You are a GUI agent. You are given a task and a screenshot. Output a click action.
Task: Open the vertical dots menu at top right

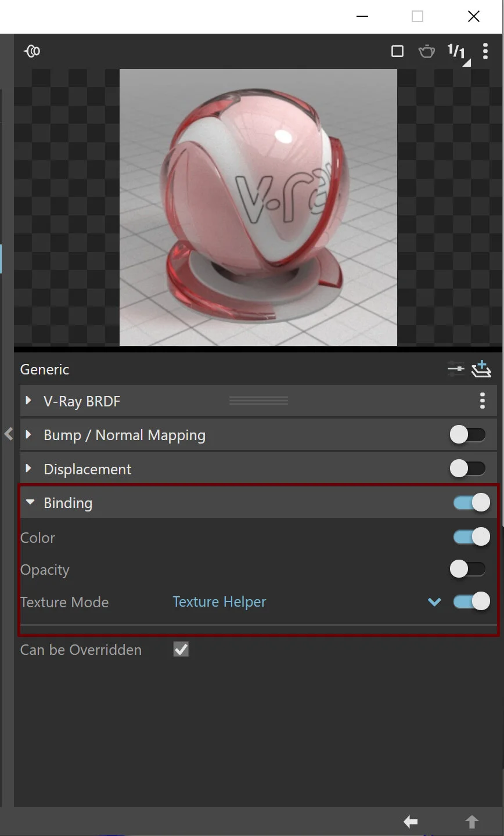(x=485, y=51)
